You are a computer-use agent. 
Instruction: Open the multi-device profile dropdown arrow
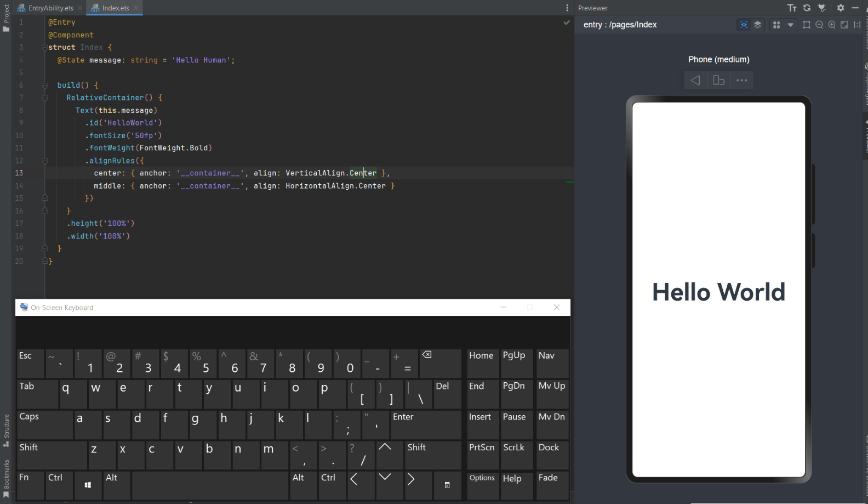click(x=790, y=25)
